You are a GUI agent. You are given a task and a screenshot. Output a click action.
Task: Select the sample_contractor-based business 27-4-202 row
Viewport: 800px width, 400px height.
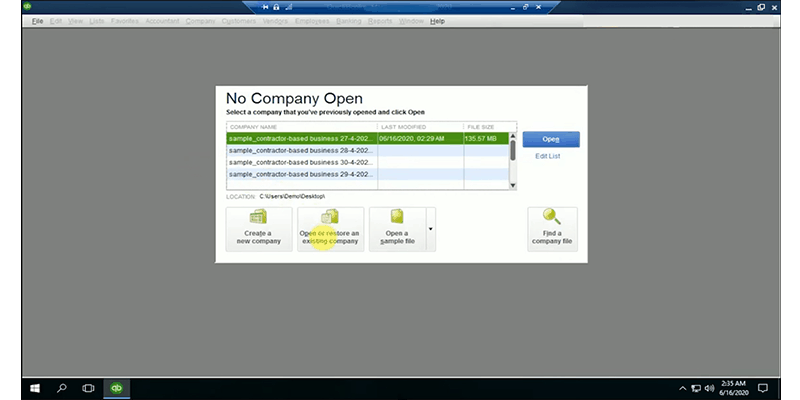pos(367,138)
